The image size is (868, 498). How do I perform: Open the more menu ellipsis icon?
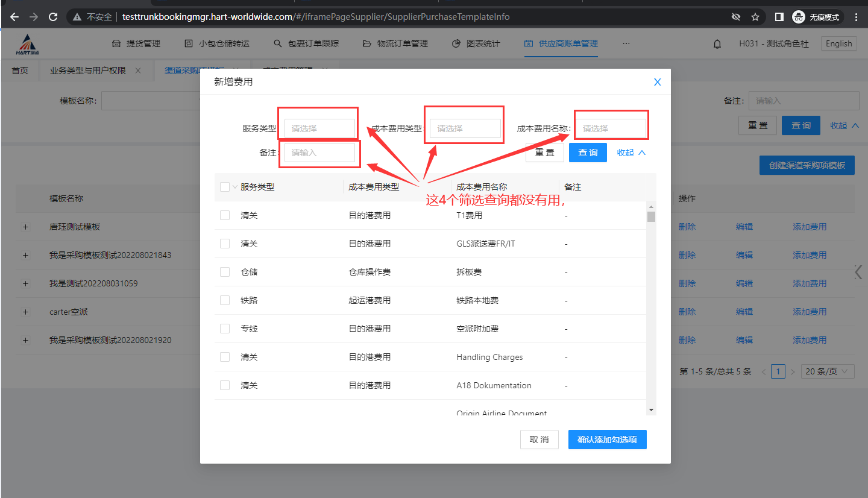[x=626, y=43]
